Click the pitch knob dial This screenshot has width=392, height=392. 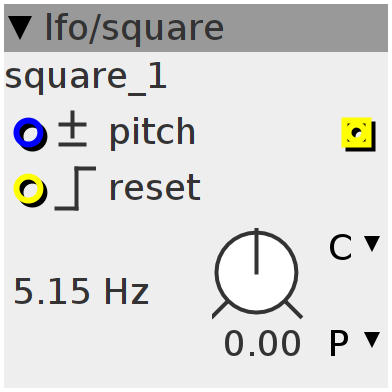(256, 272)
